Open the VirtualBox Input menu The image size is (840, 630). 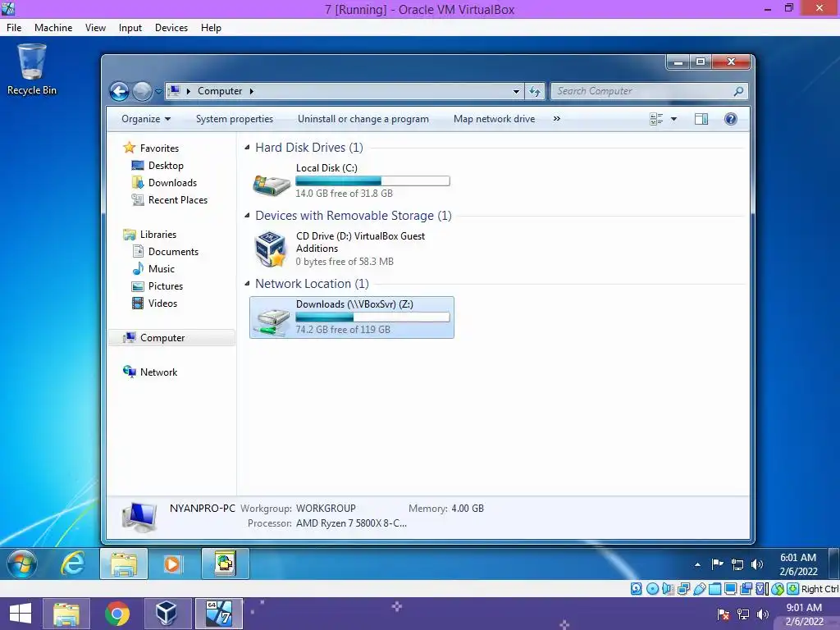point(130,28)
